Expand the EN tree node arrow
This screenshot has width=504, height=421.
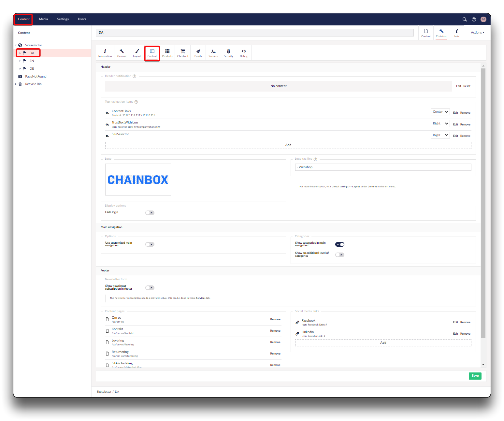click(x=20, y=61)
